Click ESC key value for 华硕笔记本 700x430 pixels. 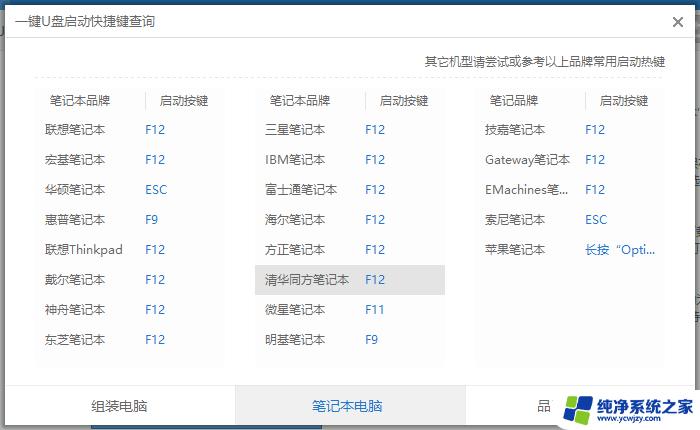pos(156,190)
